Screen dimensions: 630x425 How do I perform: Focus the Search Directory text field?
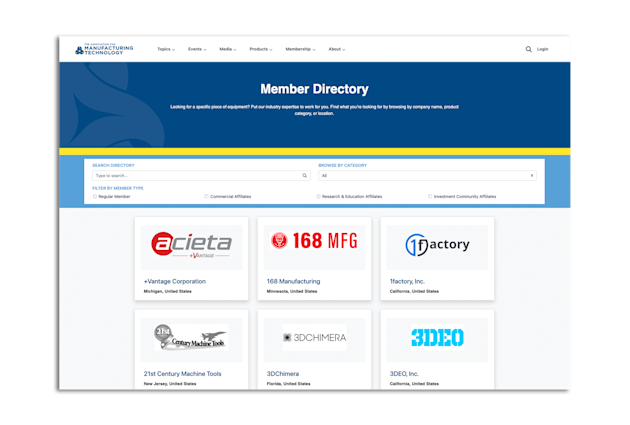point(201,176)
